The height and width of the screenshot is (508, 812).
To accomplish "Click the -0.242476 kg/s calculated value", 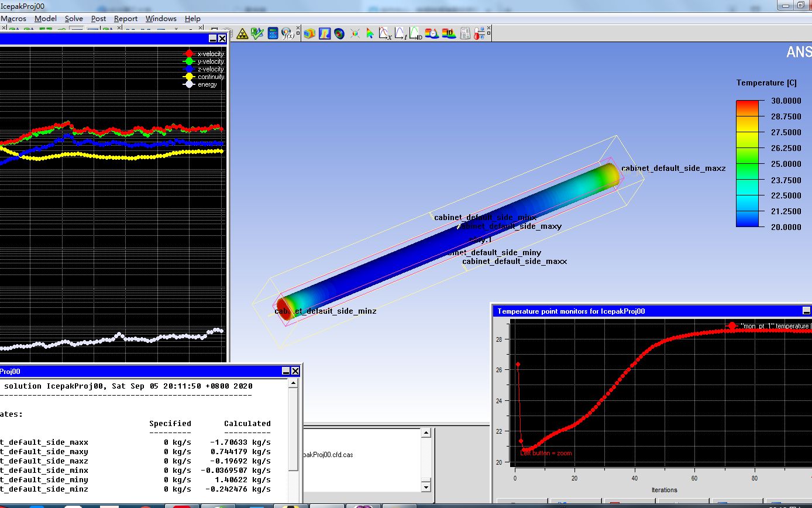I will tap(238, 489).
